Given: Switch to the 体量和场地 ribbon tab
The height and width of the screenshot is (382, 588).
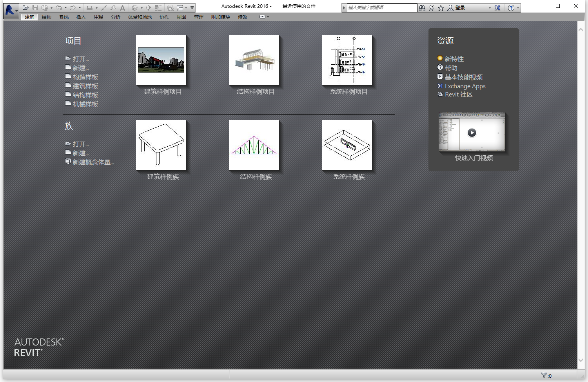Looking at the screenshot, I should (140, 17).
